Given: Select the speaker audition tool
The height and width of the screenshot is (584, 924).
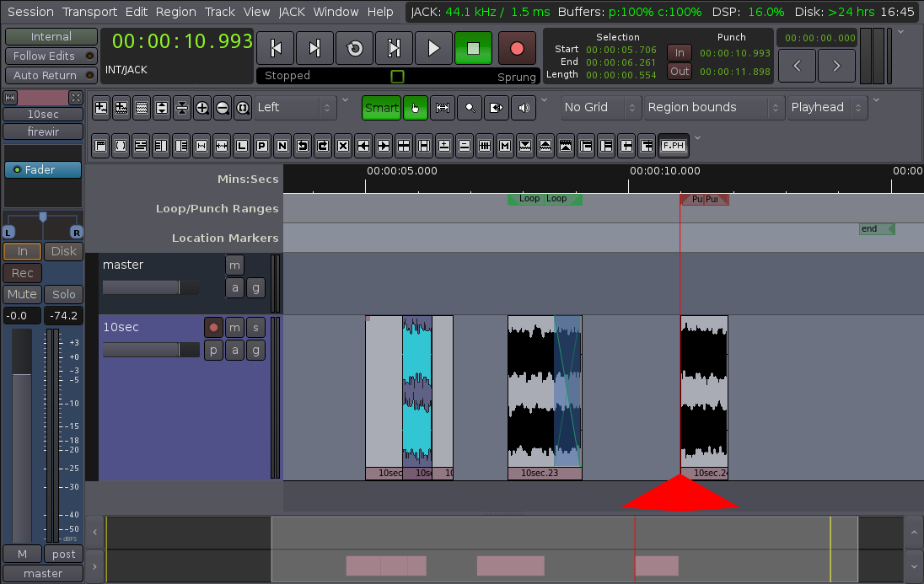Looking at the screenshot, I should click(524, 108).
